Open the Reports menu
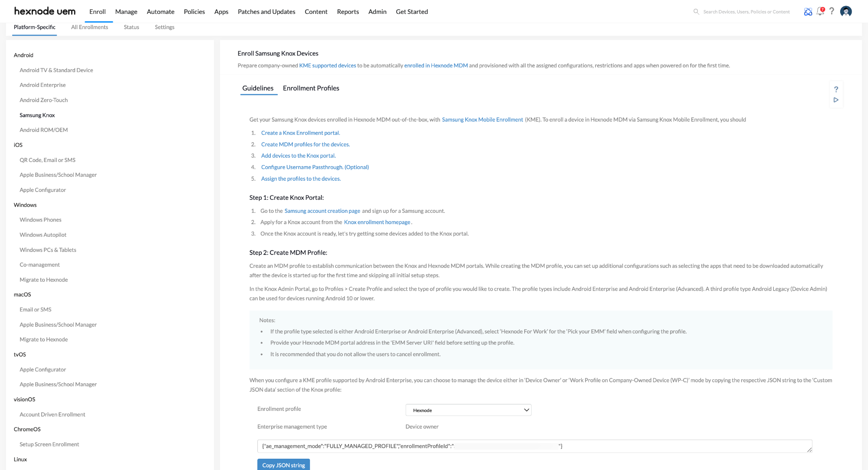 [x=348, y=12]
